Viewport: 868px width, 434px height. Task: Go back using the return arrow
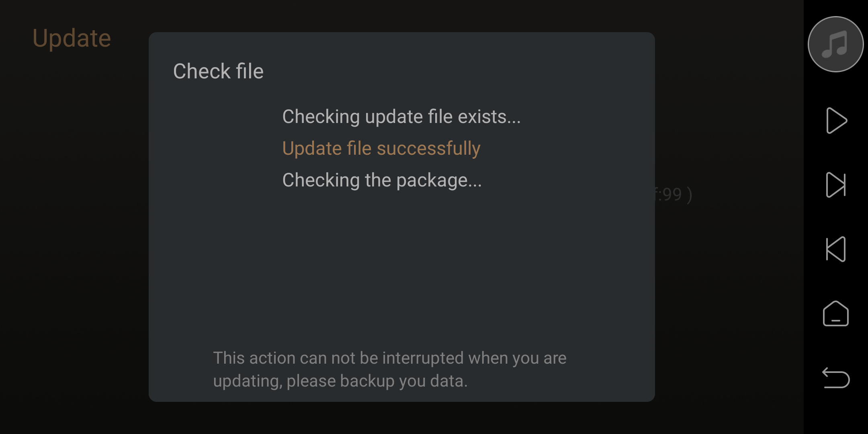(836, 378)
